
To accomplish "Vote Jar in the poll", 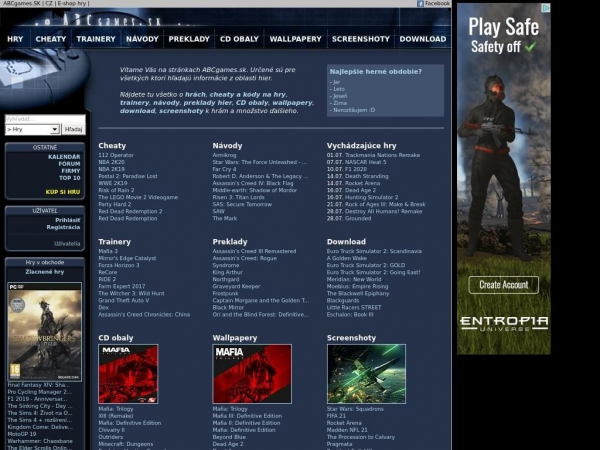I will [335, 82].
